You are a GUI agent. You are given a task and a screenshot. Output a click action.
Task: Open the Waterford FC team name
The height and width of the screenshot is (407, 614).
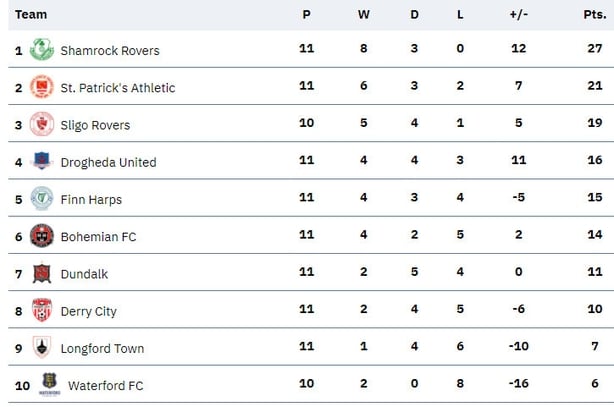(x=106, y=385)
